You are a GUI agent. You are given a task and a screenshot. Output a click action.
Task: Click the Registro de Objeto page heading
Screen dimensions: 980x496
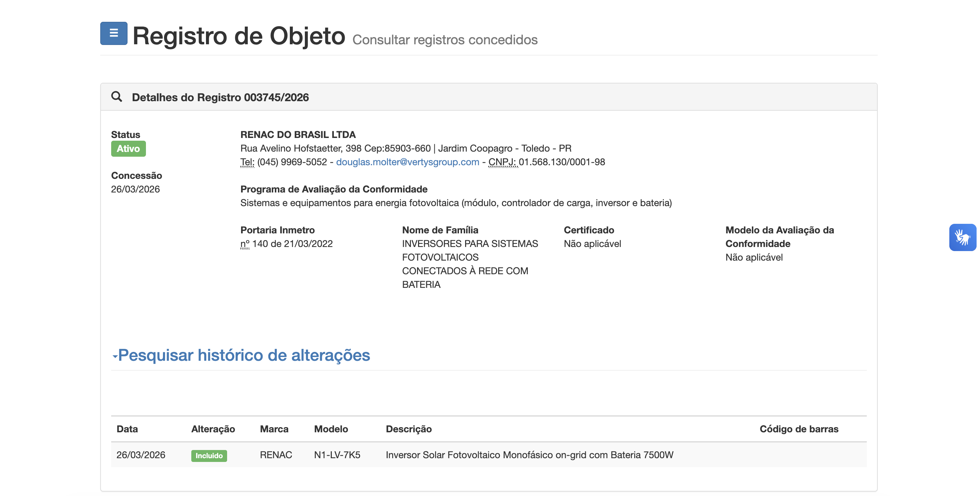tap(239, 36)
